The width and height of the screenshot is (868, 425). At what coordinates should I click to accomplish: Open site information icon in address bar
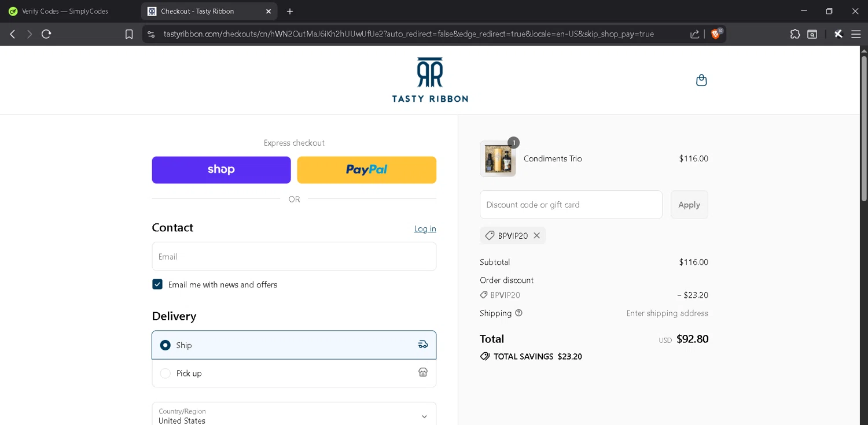tap(151, 34)
